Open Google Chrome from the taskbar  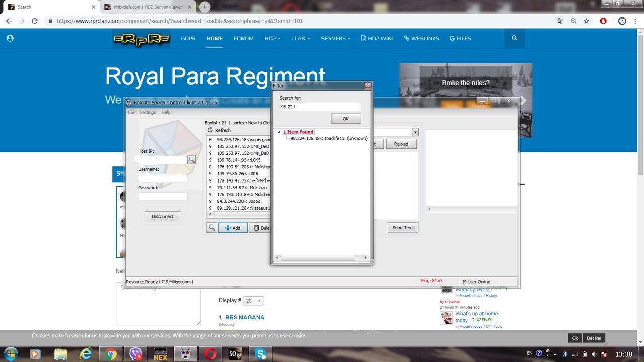pos(110,354)
